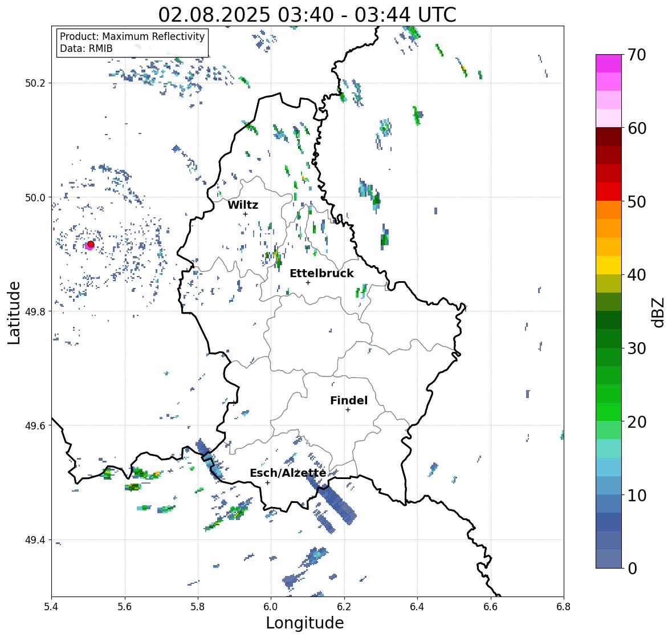Click the 5.8 longitude tick label
The height and width of the screenshot is (637, 672).
coord(198,606)
